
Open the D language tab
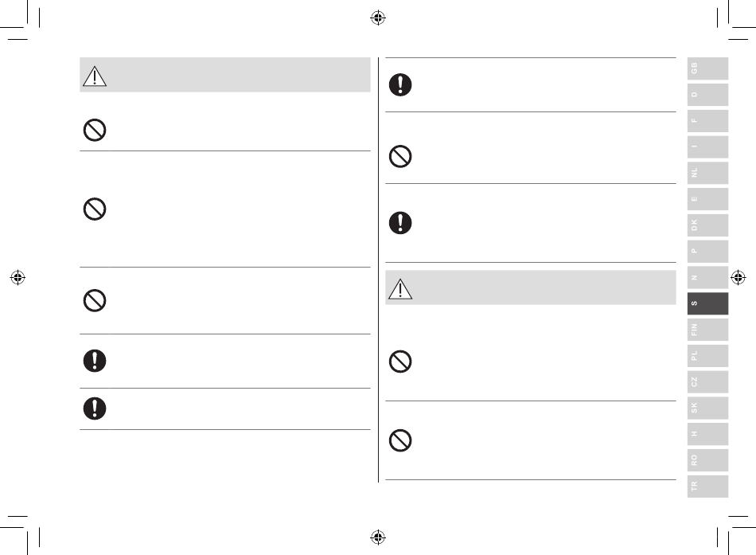click(707, 95)
